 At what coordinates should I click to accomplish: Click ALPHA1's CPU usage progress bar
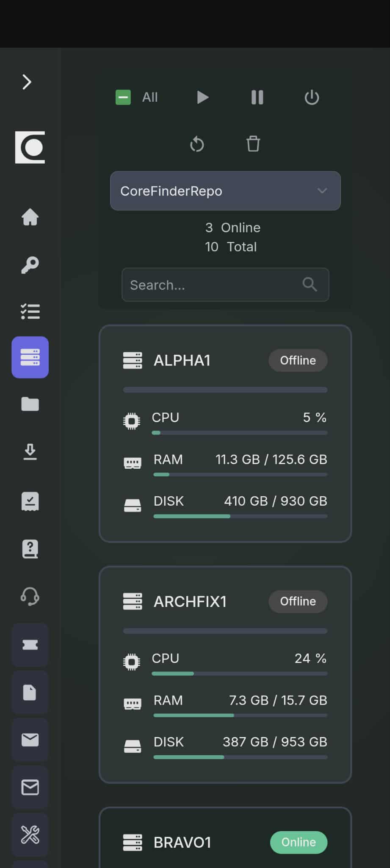point(239,432)
